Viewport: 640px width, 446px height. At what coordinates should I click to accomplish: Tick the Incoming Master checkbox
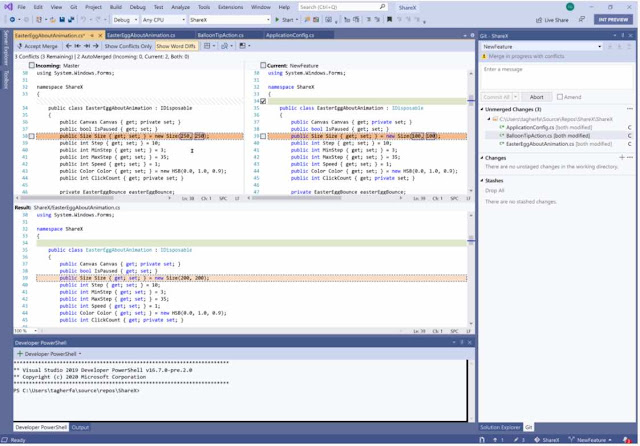(x=31, y=65)
